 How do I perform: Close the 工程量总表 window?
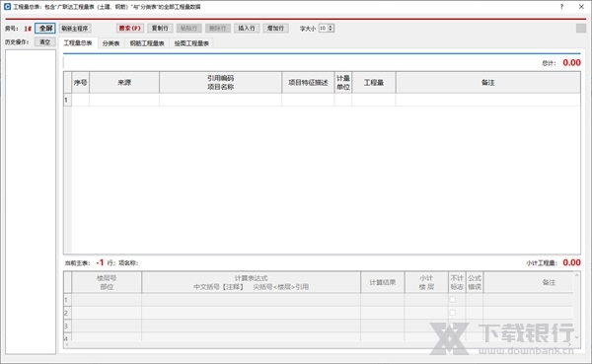[581, 7]
